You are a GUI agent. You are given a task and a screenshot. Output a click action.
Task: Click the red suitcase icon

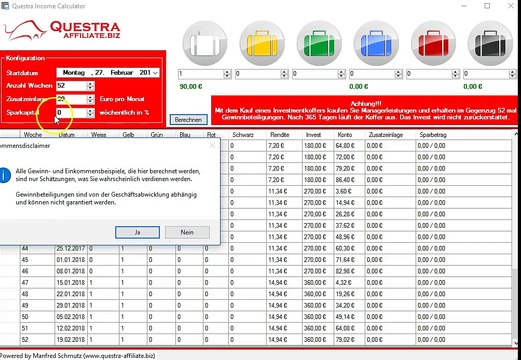[433, 43]
